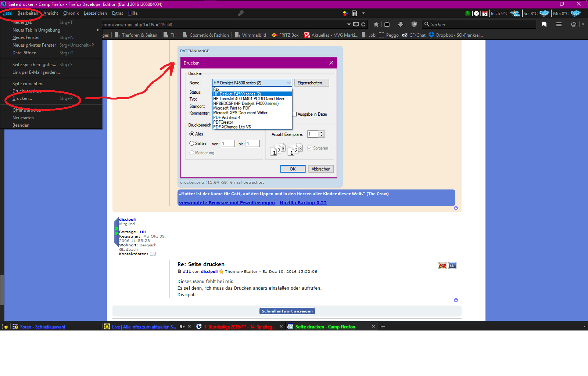Open the #11 post permalink
The height and width of the screenshot is (376, 588).
187,272
